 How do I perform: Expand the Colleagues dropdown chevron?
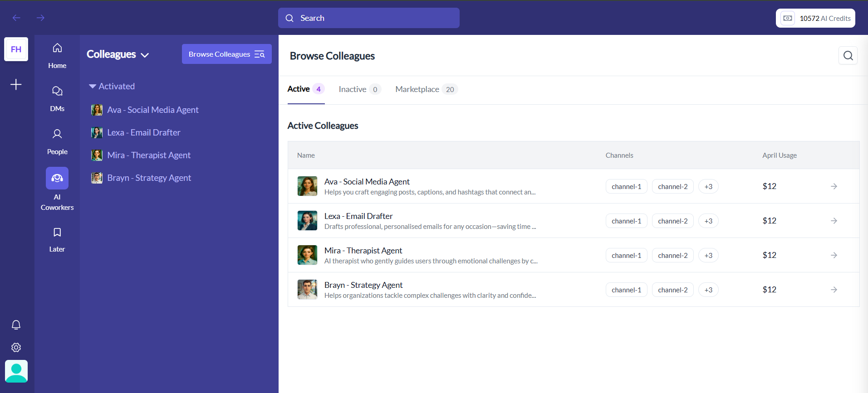[x=145, y=55]
